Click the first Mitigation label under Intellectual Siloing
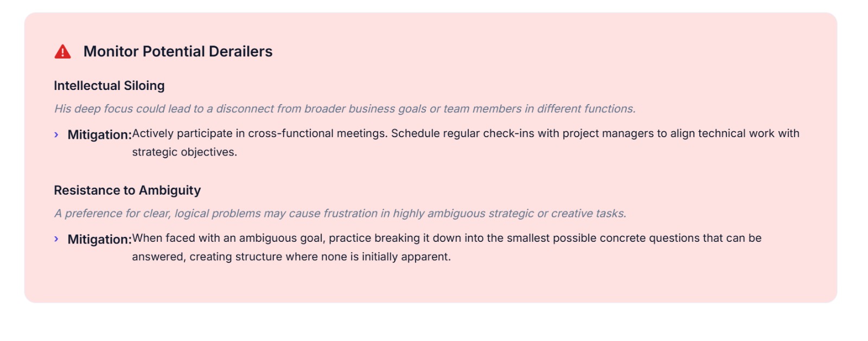The height and width of the screenshot is (341, 868). click(99, 134)
